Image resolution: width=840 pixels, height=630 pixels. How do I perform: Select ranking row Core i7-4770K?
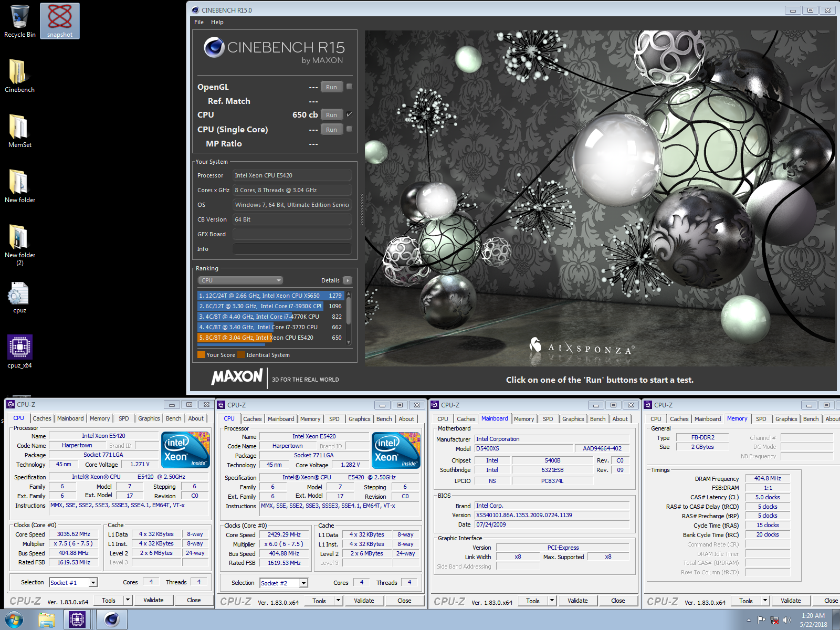coord(270,317)
